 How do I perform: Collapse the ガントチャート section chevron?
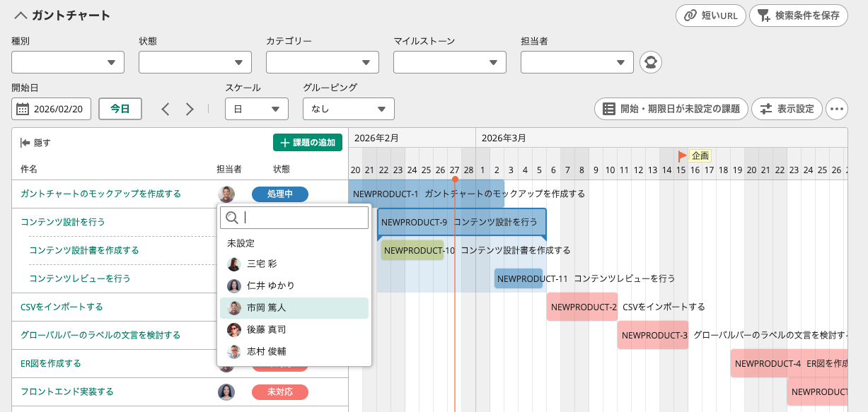pyautogui.click(x=21, y=16)
